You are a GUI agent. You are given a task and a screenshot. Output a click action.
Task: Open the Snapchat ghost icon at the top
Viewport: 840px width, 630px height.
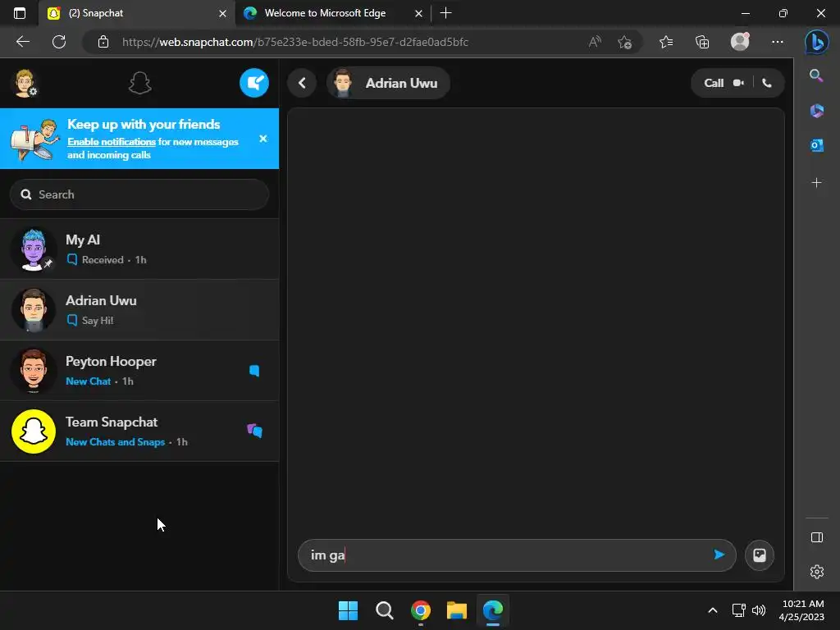[139, 83]
